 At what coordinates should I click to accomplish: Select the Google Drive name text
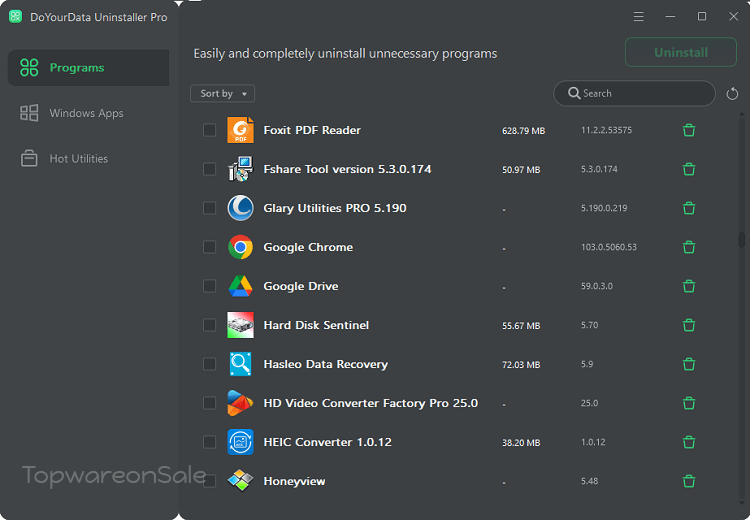click(301, 286)
